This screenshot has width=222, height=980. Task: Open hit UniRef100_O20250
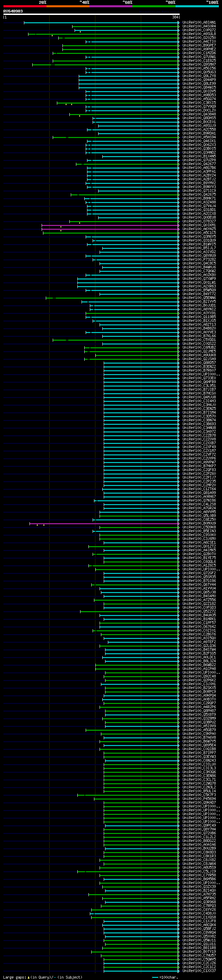(x=199, y=38)
